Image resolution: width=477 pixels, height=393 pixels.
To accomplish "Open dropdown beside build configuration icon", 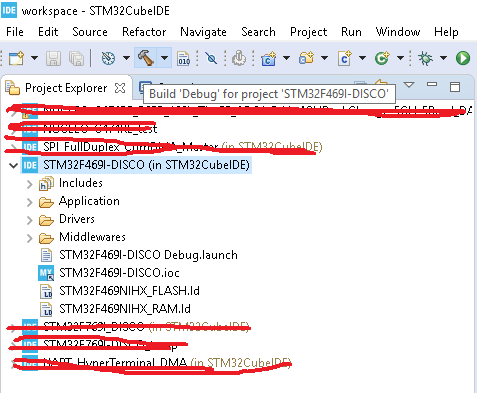I will [x=126, y=58].
